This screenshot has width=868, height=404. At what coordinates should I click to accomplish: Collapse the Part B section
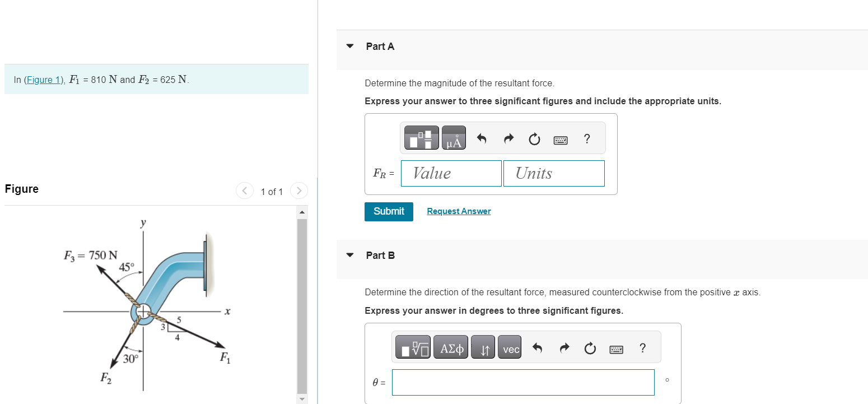[x=349, y=254]
